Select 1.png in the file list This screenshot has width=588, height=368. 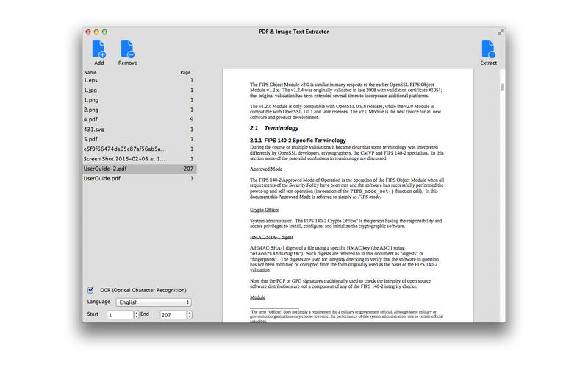coord(139,100)
